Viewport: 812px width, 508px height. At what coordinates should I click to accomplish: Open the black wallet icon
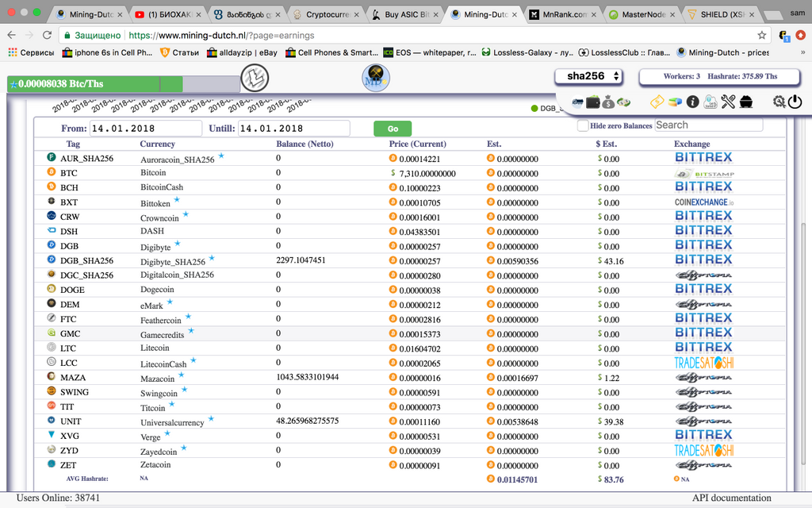point(592,102)
